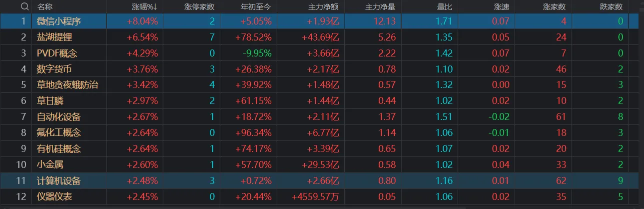
Task: Open the 微信小程序 sector row
Action: (x=59, y=21)
